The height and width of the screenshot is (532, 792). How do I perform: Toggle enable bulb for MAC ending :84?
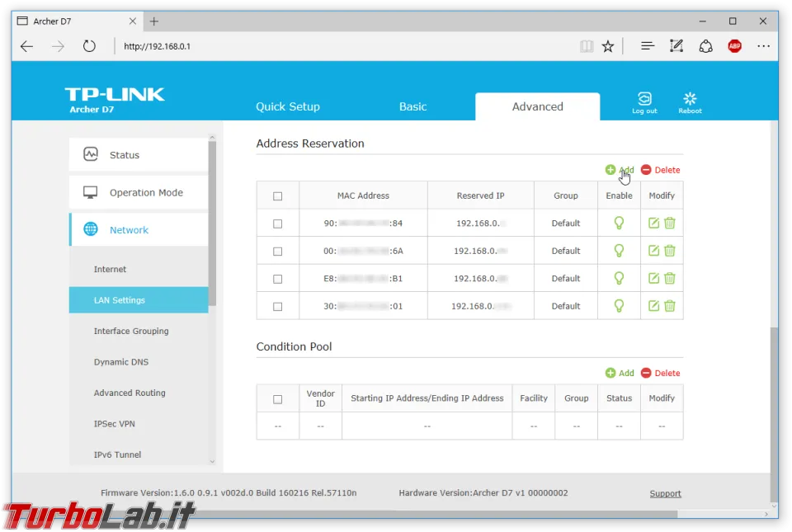(619, 223)
